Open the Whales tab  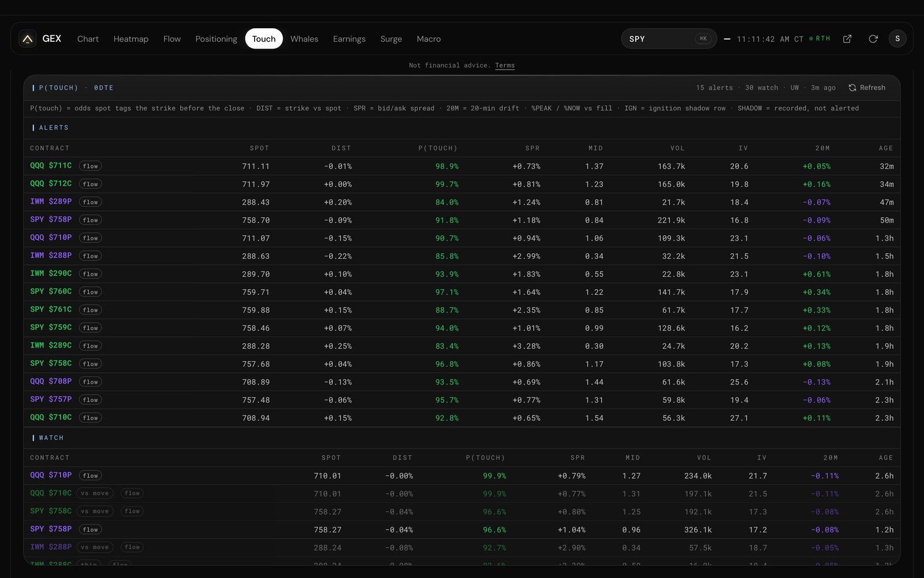point(304,39)
